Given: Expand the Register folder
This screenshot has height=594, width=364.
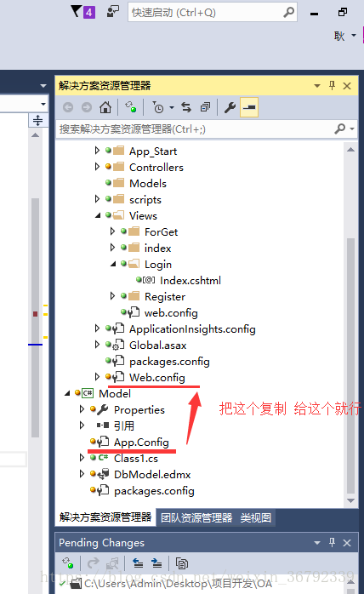Looking at the screenshot, I should [x=112, y=296].
